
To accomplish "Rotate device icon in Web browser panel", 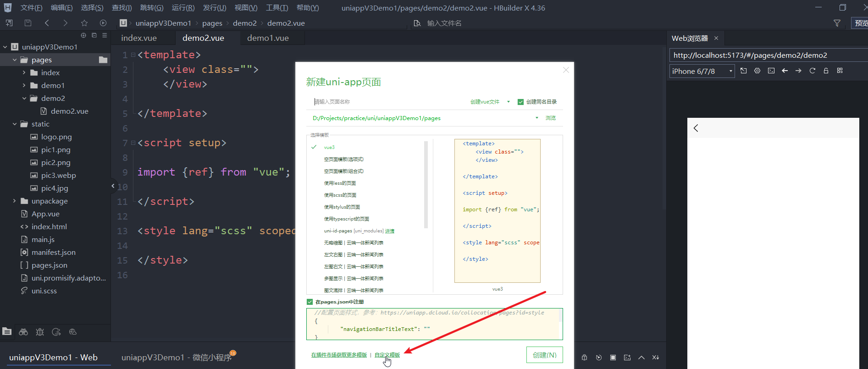I will (x=744, y=71).
